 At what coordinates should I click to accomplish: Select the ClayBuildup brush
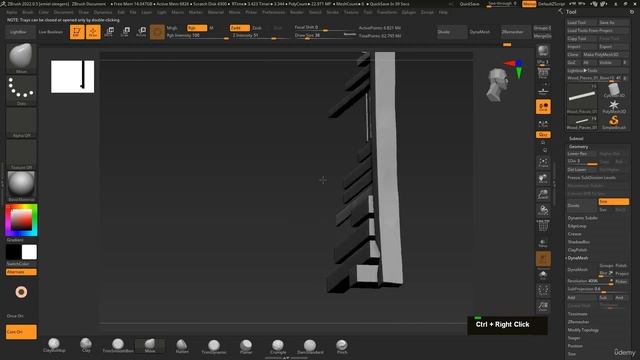[x=54, y=345]
